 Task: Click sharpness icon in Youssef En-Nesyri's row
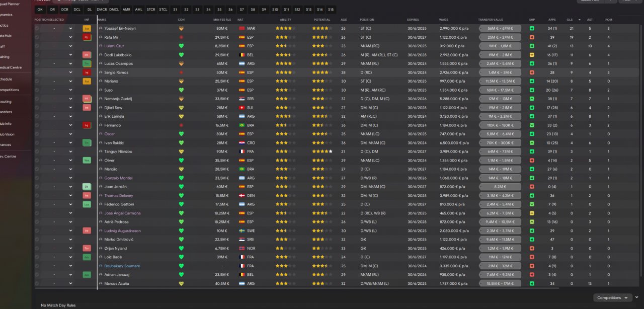coord(532,29)
